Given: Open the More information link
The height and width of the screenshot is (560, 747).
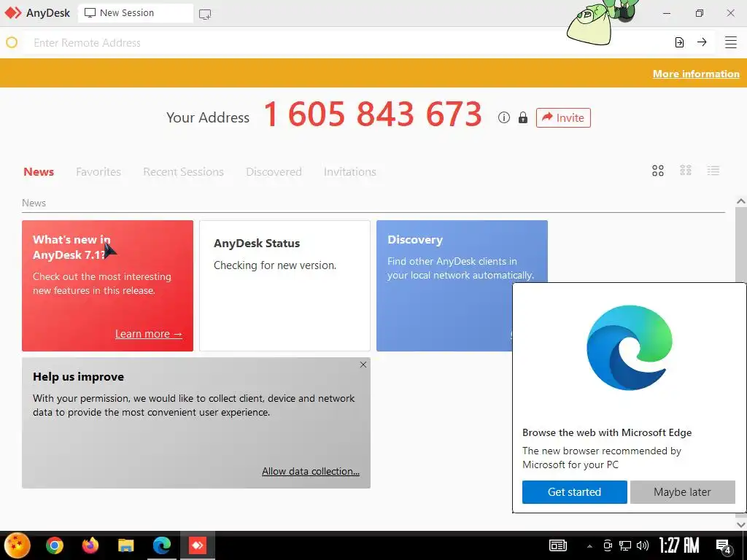Looking at the screenshot, I should [695, 74].
